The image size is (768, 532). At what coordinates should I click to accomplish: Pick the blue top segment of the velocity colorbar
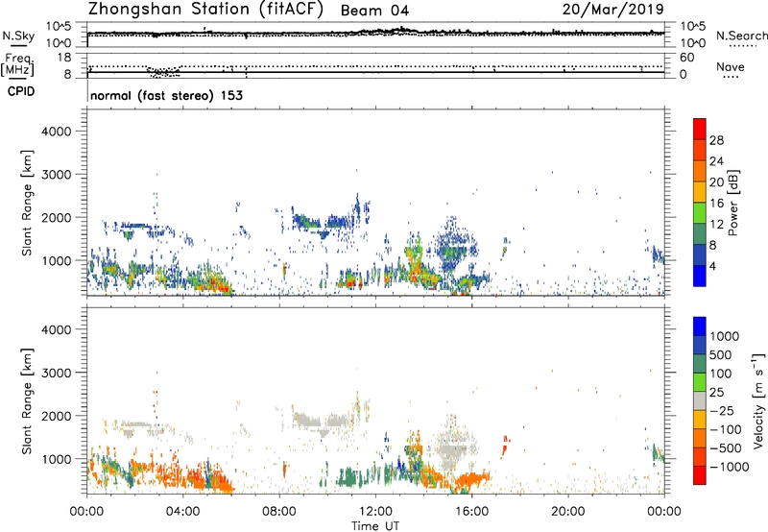pos(700,326)
